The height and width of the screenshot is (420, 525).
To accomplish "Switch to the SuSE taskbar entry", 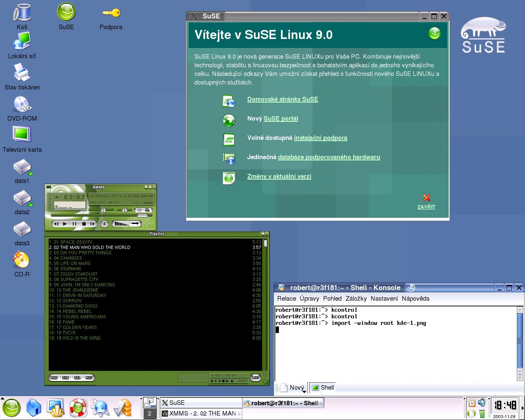I will (201, 403).
